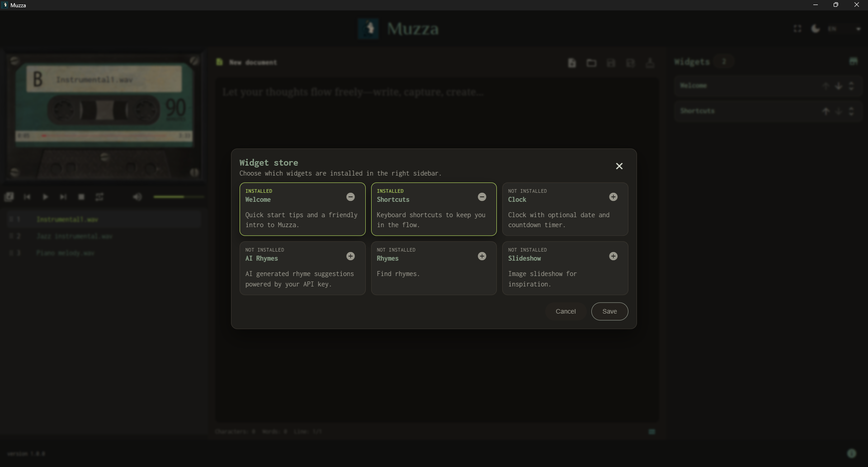Select the New document tab
The height and width of the screenshot is (467, 868).
(252, 62)
